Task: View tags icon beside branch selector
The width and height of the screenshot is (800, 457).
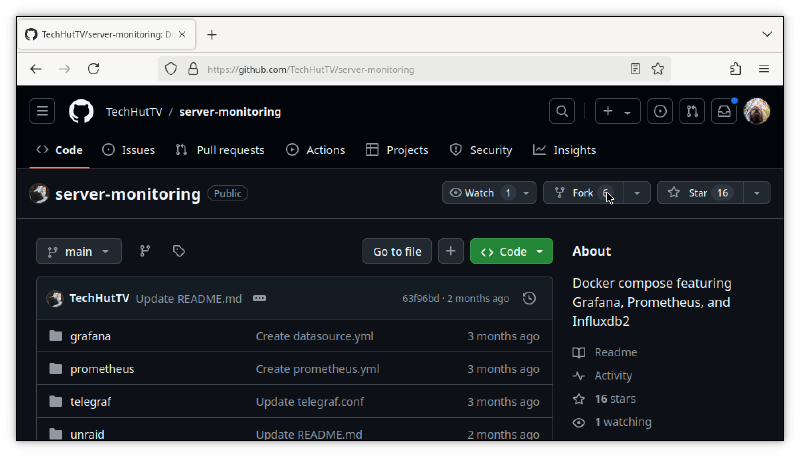Action: pyautogui.click(x=178, y=252)
